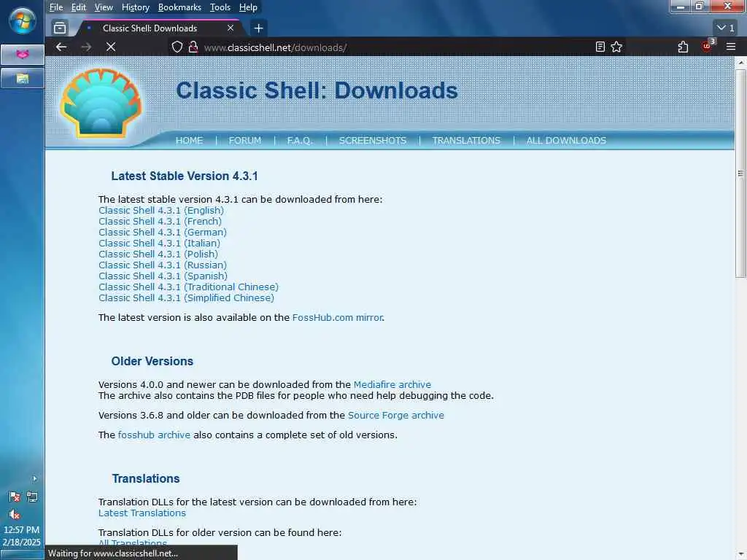Open the Tools menu
Viewport: 747px width, 560px height.
(x=220, y=7)
